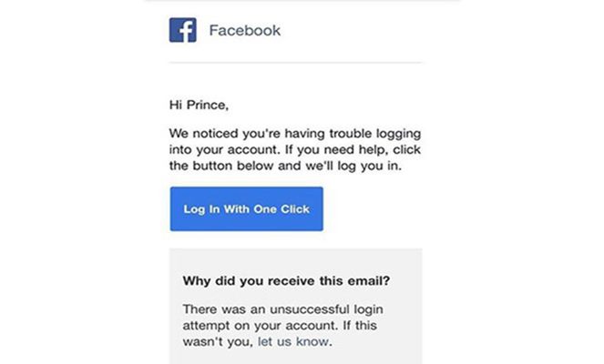Click the text "wasn't you,"
The width and height of the screenshot is (604, 364).
[x=217, y=342]
